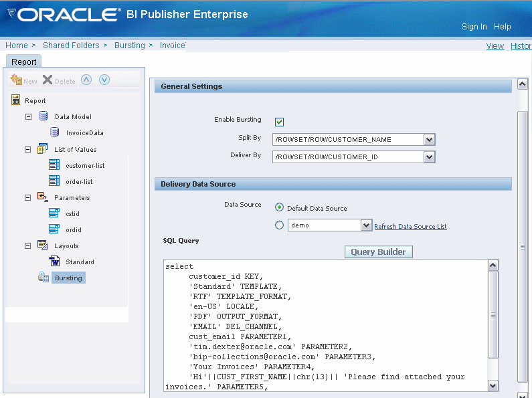
Task: Click the order-list icon
Action: (54, 181)
